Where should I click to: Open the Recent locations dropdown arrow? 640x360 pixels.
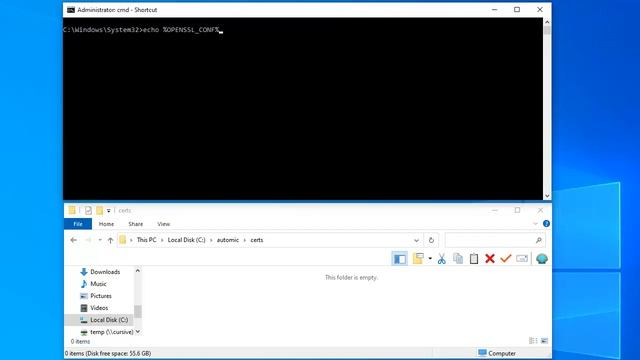tap(100, 240)
